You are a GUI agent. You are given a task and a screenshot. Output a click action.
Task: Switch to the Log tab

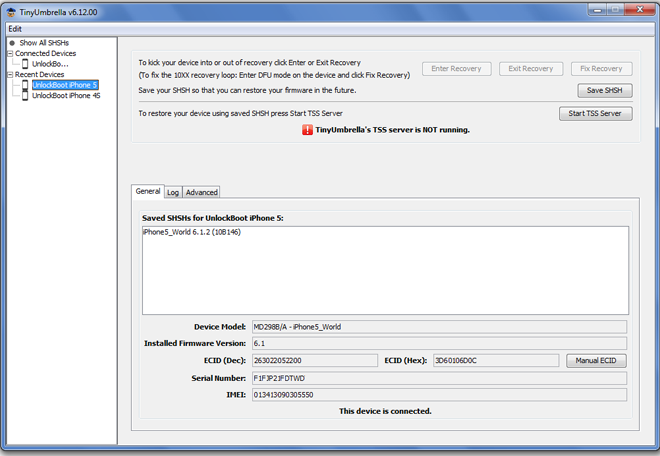pos(173,192)
